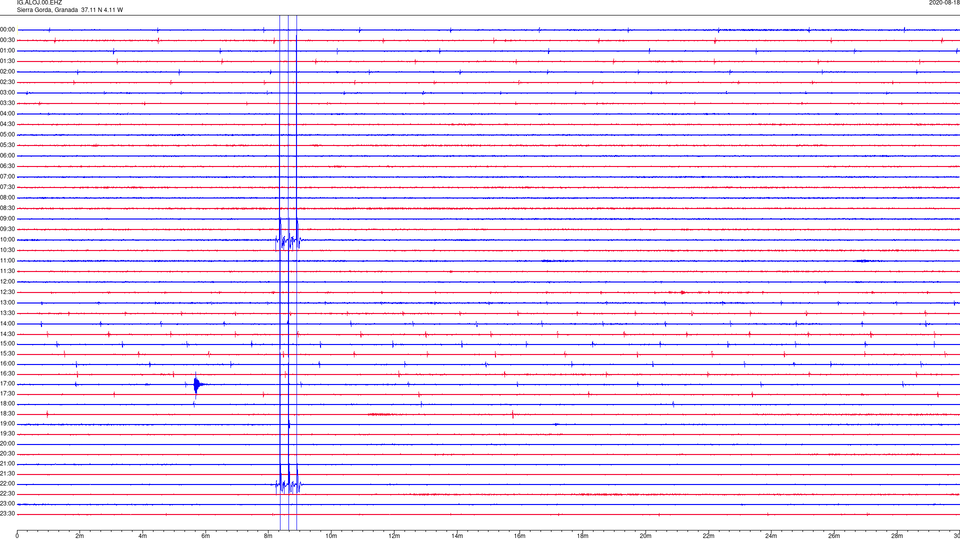Select the 10:30 trace time label
Image resolution: width=960 pixels, height=540 pixels.
pos(7,250)
